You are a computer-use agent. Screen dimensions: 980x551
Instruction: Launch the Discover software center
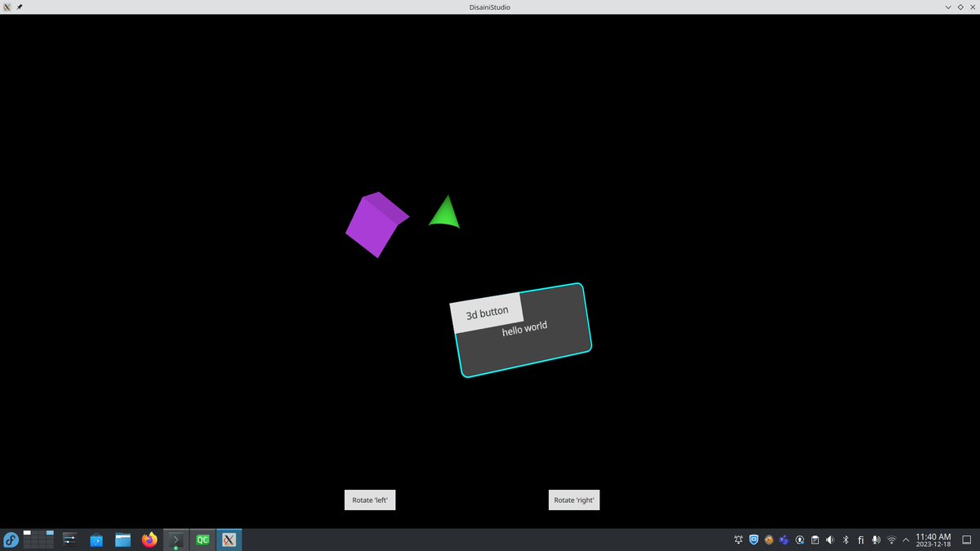(x=96, y=540)
